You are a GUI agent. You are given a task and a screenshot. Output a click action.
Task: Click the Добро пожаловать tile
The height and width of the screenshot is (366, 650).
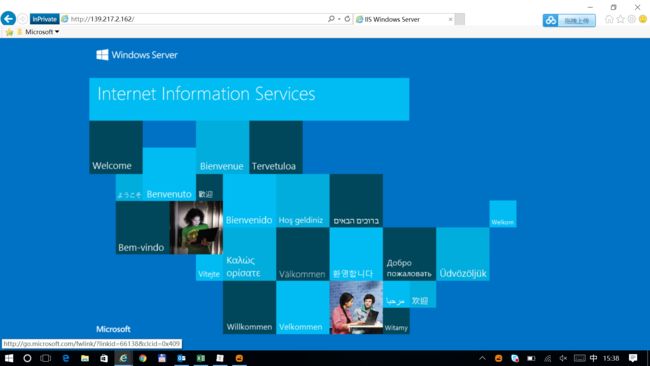point(410,254)
